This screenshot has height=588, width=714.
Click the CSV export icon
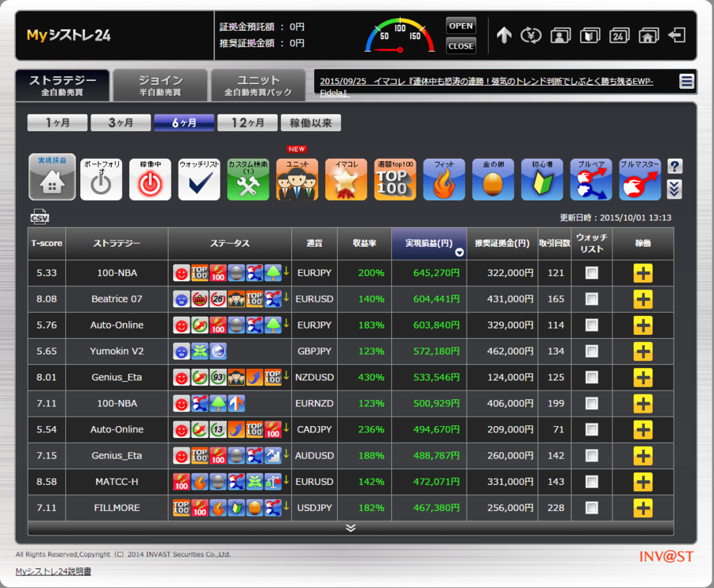pyautogui.click(x=39, y=218)
